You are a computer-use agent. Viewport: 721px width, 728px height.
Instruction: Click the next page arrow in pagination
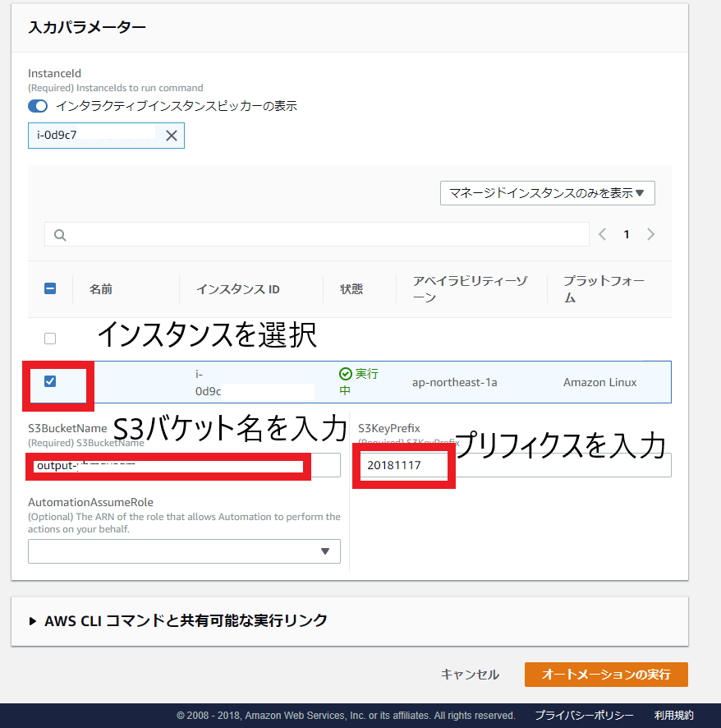click(x=650, y=233)
